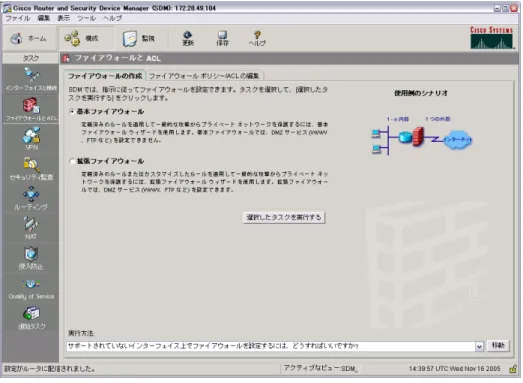Click the 選択したタスクを実行する button
The image size is (523, 383).
pyautogui.click(x=284, y=218)
